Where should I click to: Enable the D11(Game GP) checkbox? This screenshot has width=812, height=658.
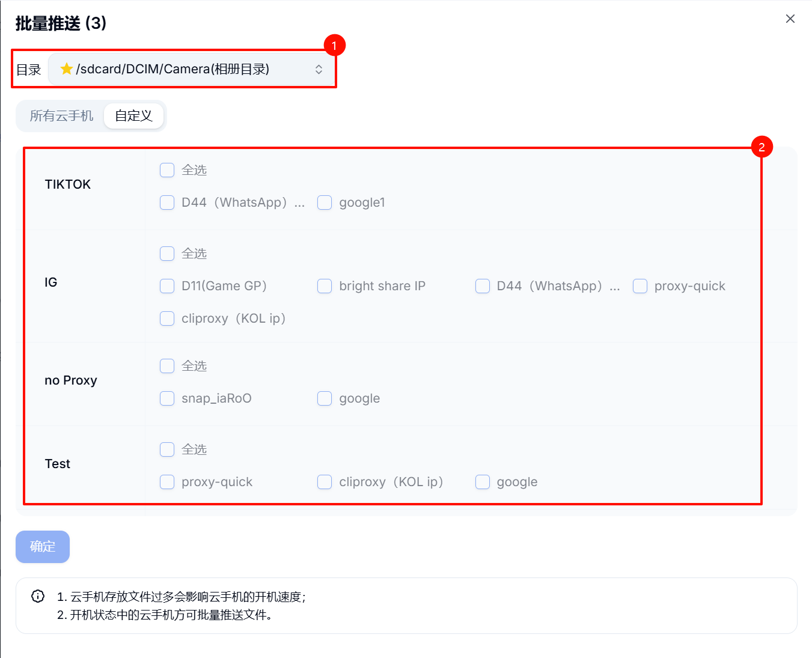(x=166, y=286)
